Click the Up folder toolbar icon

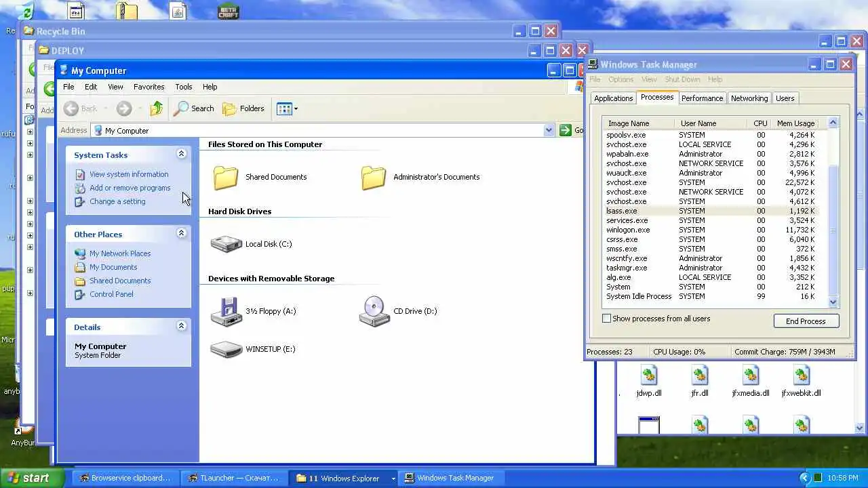pyautogui.click(x=157, y=108)
